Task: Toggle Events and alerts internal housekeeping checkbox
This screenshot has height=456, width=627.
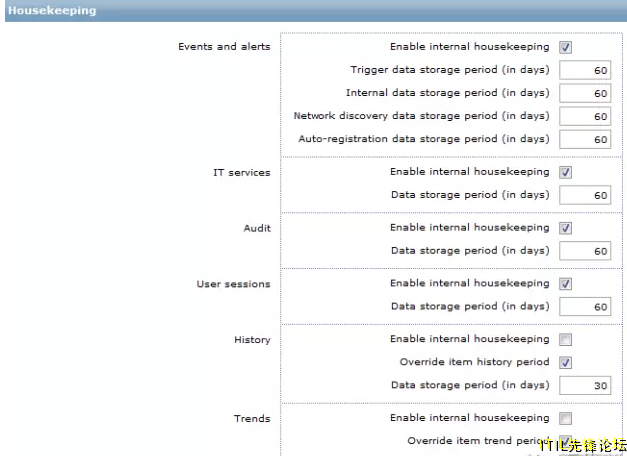Action: [565, 47]
